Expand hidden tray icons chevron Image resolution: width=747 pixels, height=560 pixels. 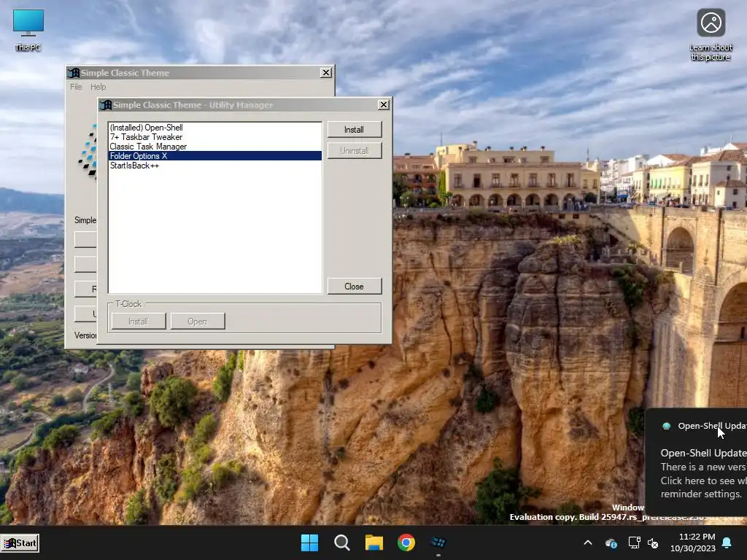click(588, 542)
